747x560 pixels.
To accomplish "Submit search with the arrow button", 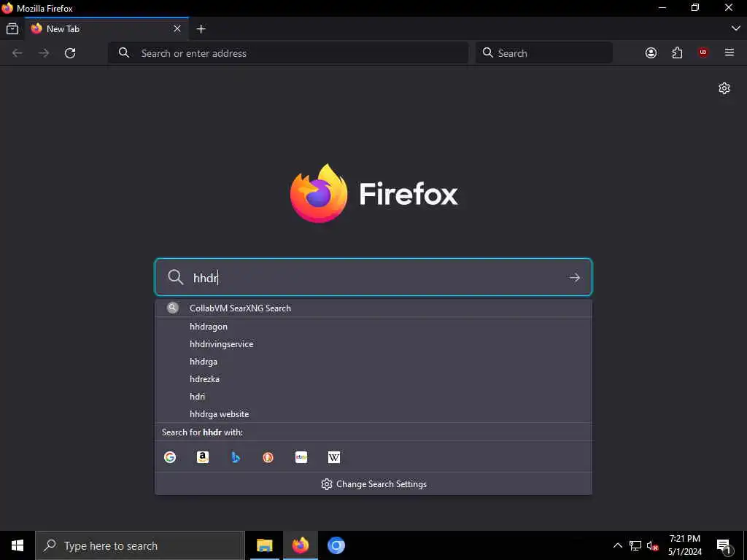I will 575,278.
